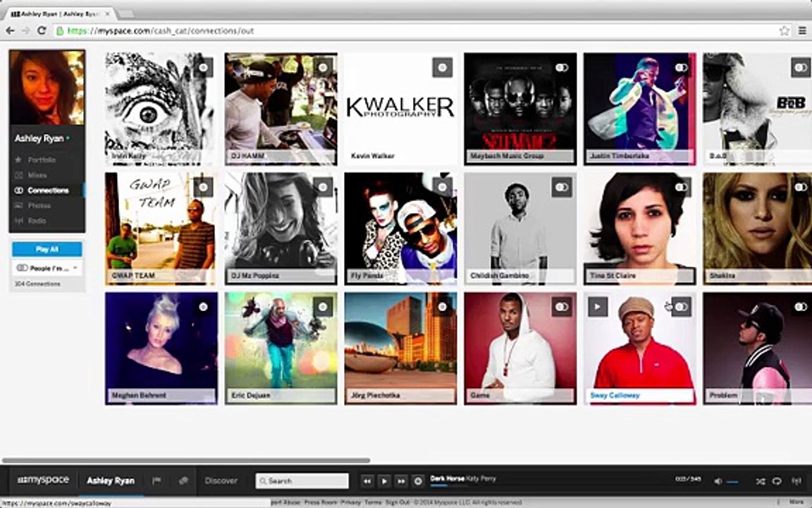Play Sway Calloway's music with play icon

pos(598,307)
